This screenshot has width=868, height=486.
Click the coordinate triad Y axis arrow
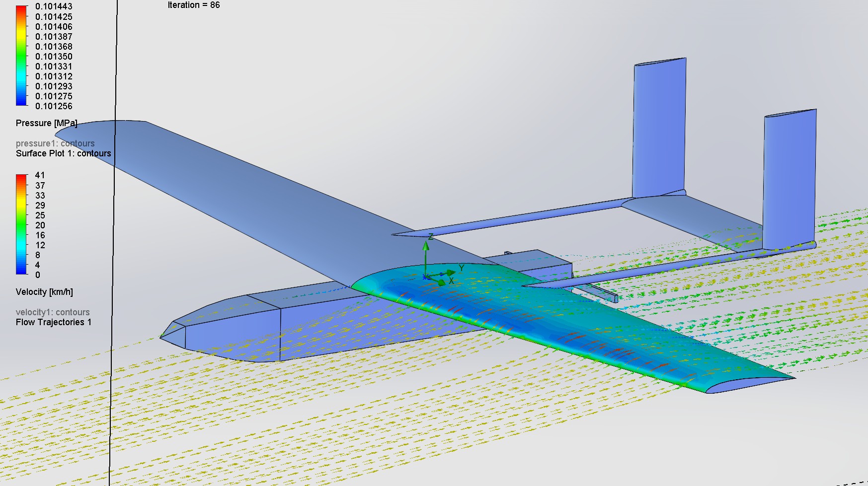(451, 273)
